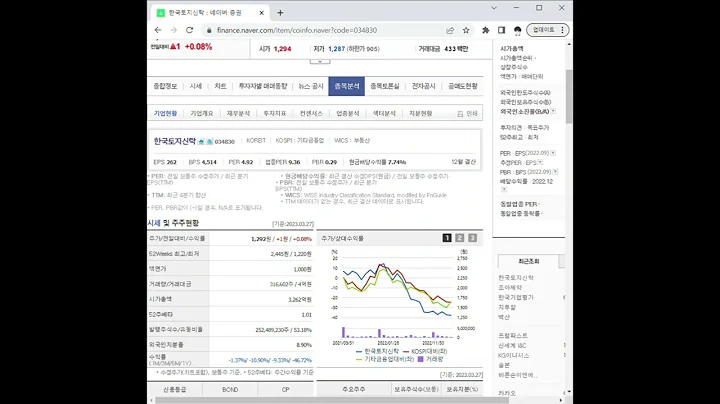Viewport: 720px width, 404px height.
Task: Open the 뉴스·공시 tab
Action: [x=311, y=86]
